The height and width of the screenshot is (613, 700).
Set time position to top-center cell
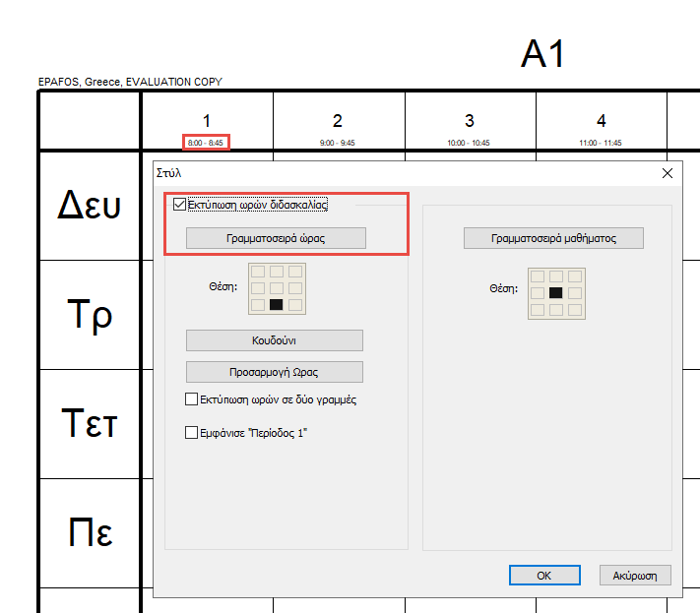(277, 272)
